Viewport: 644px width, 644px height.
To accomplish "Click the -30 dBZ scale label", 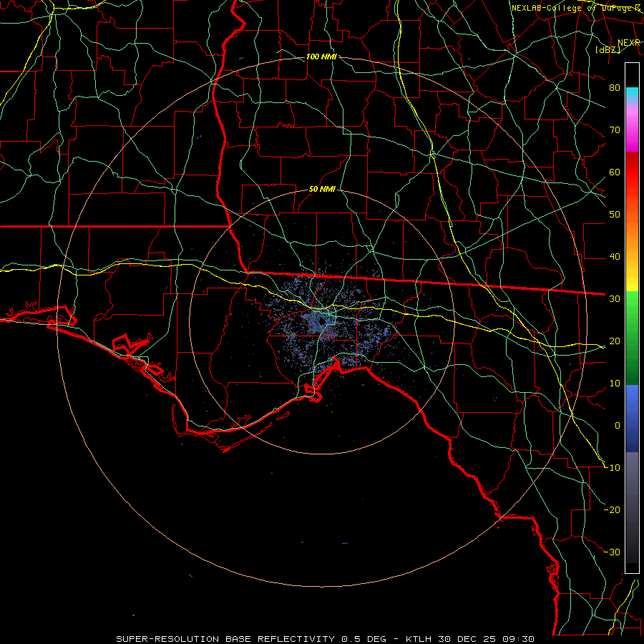I will (x=612, y=552).
